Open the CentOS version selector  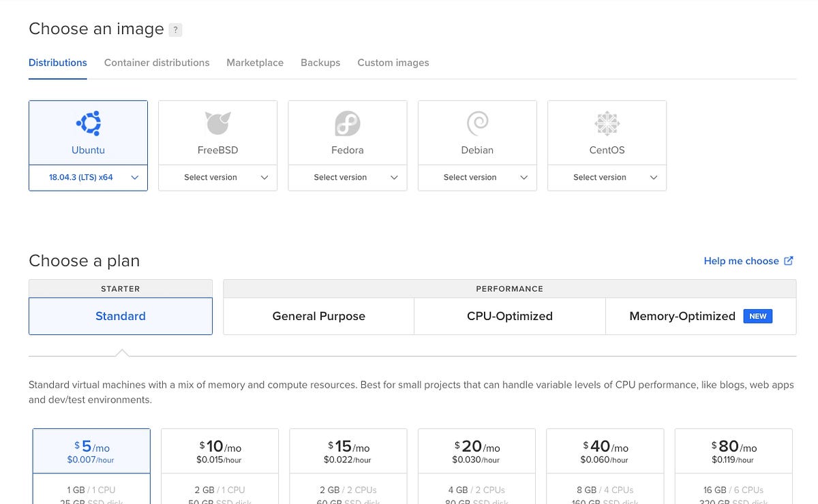[x=607, y=177]
